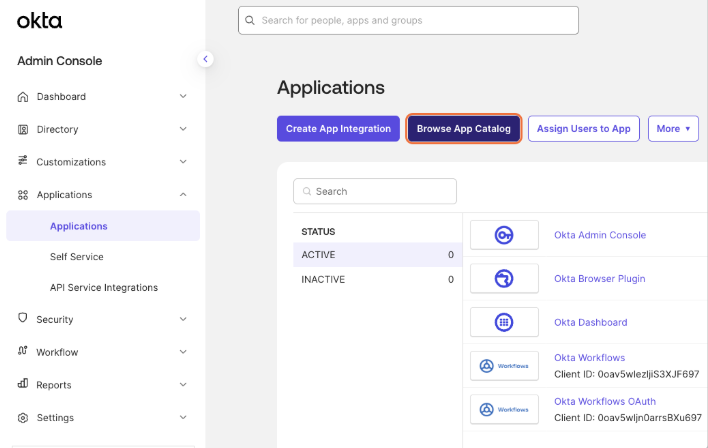Image resolution: width=708 pixels, height=448 pixels.
Task: Click Create App Integration button
Action: [338, 129]
